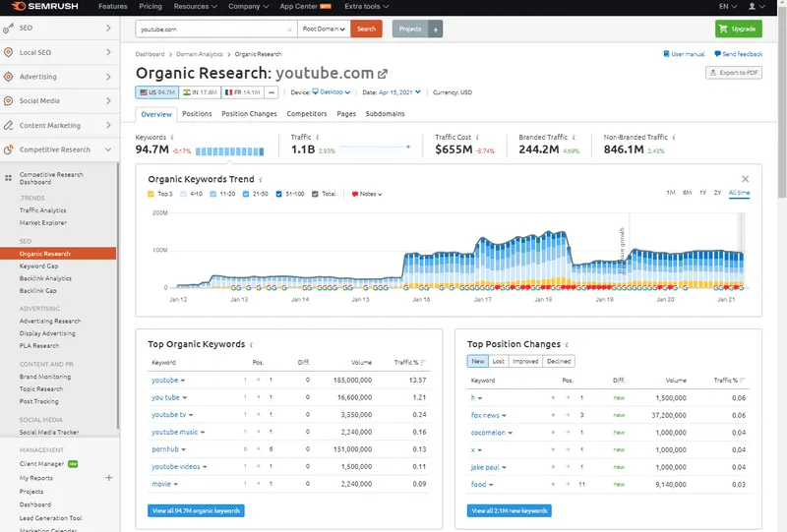Viewport: 787px width, 532px height.
Task: Click the Local SEO pin icon
Action: [8, 52]
